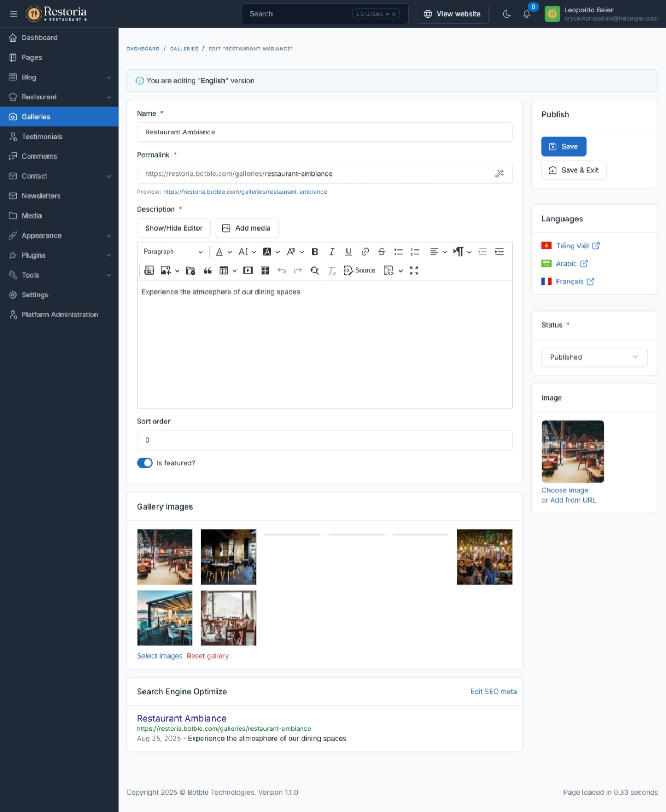Toggle bold formatting in the editor
666x812 pixels.
point(315,252)
